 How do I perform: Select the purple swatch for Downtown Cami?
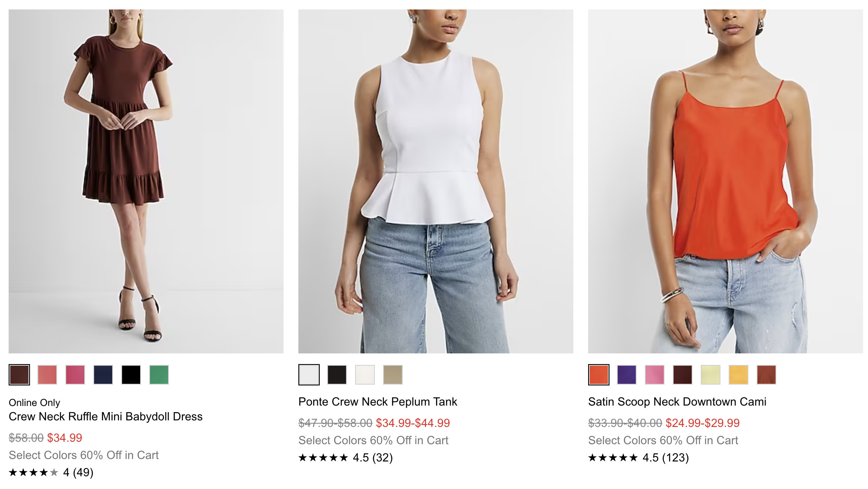[627, 375]
